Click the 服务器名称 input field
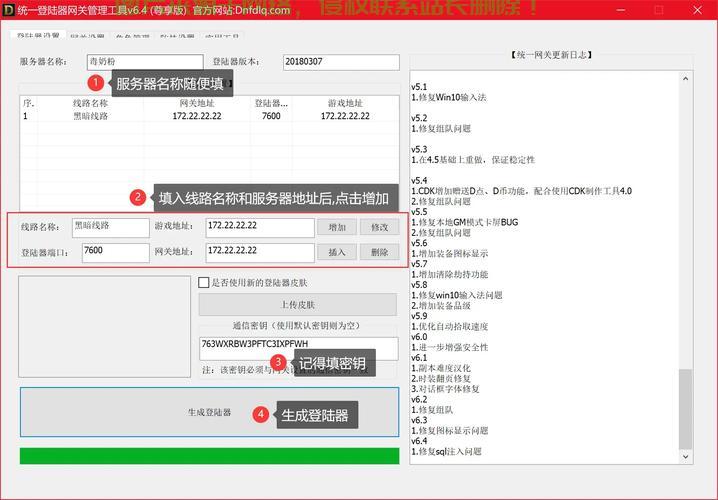718x500 pixels. click(145, 62)
